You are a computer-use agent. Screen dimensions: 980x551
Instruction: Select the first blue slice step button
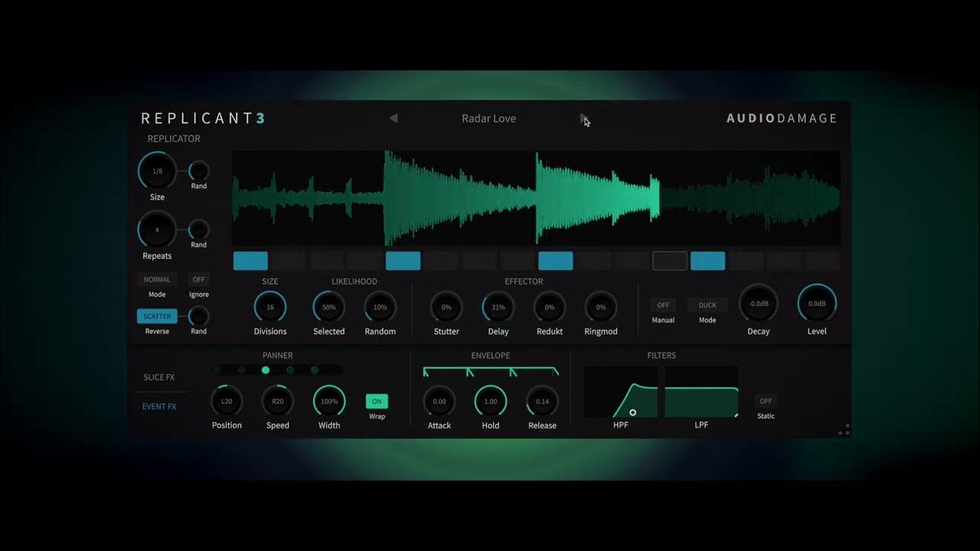coord(250,261)
